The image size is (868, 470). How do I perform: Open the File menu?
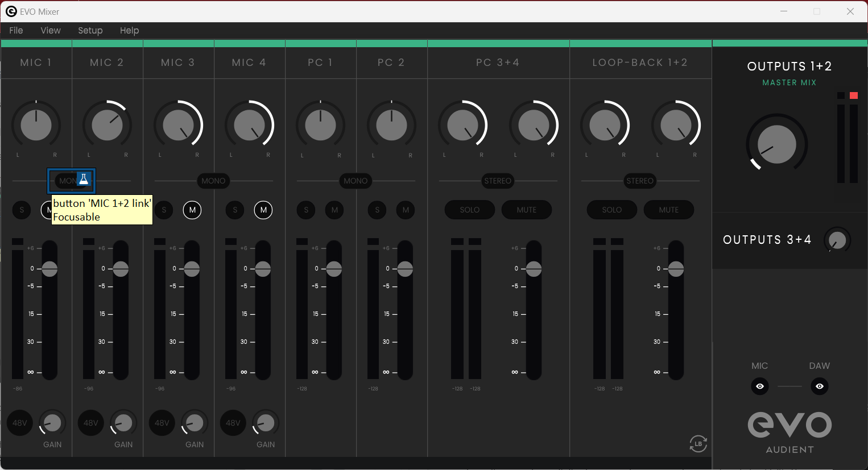(16, 31)
